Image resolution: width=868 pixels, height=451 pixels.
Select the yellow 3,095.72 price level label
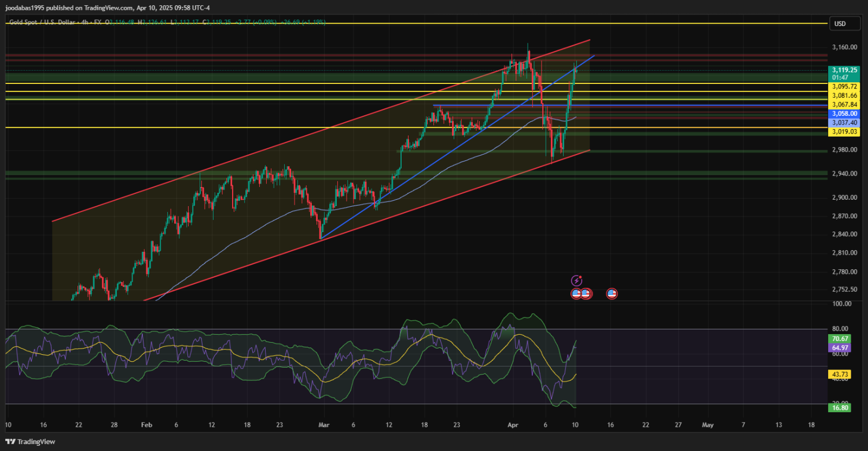click(x=844, y=86)
